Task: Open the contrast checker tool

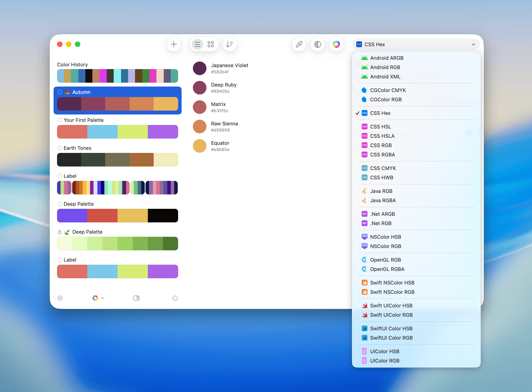Action: tap(318, 44)
